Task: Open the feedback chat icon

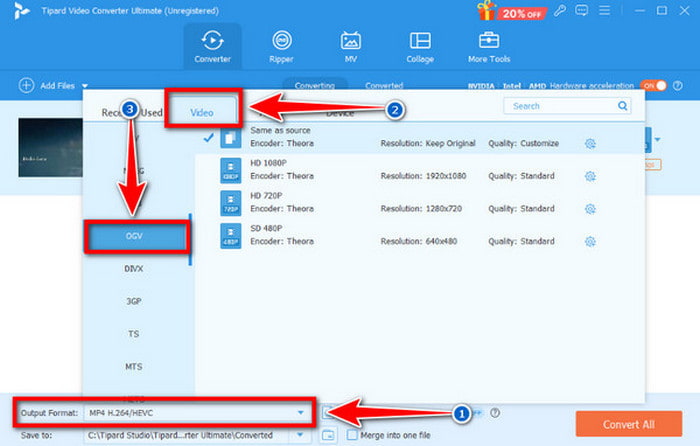Action: pos(582,10)
